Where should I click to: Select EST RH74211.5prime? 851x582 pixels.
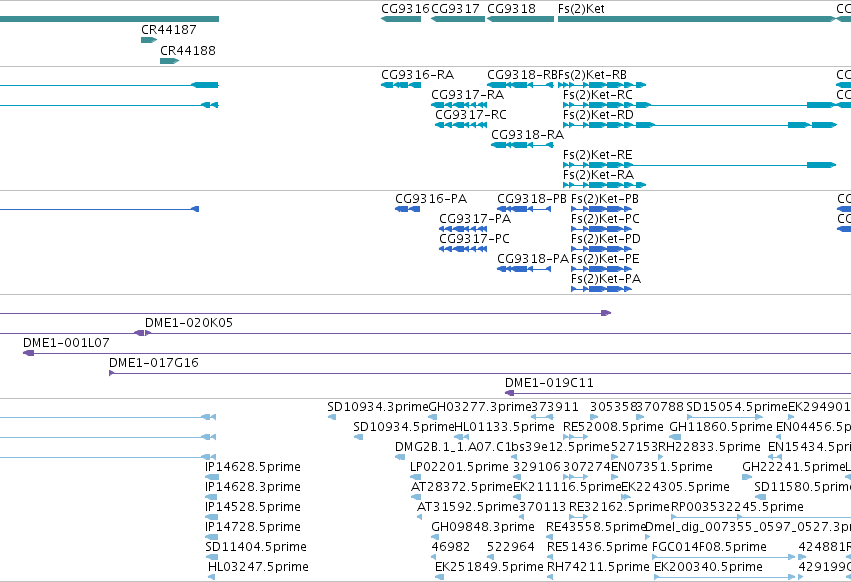click(550, 577)
